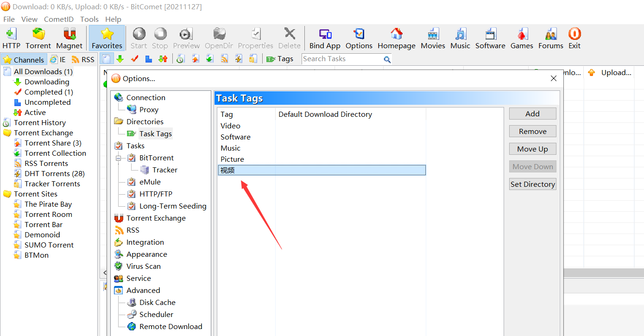Select the Video tag row
The width and height of the screenshot is (644, 336).
[x=322, y=126]
